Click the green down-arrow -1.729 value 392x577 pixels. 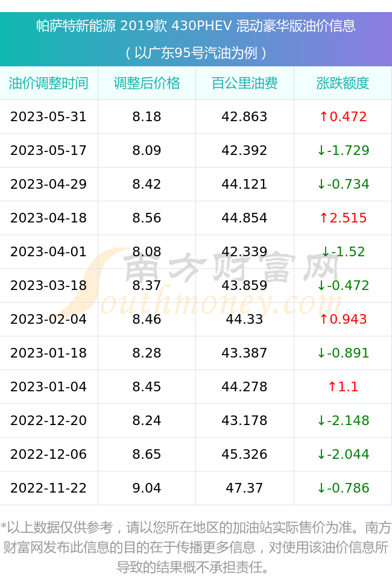pos(343,150)
